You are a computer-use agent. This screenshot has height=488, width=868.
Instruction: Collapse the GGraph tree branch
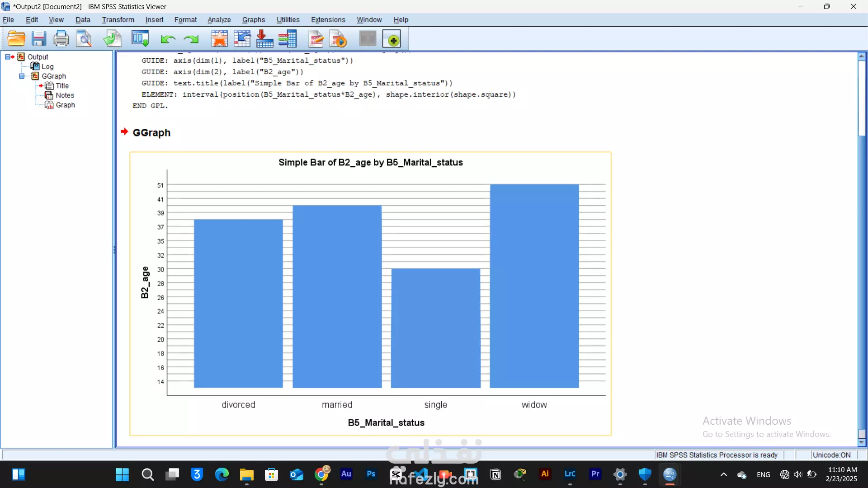22,76
